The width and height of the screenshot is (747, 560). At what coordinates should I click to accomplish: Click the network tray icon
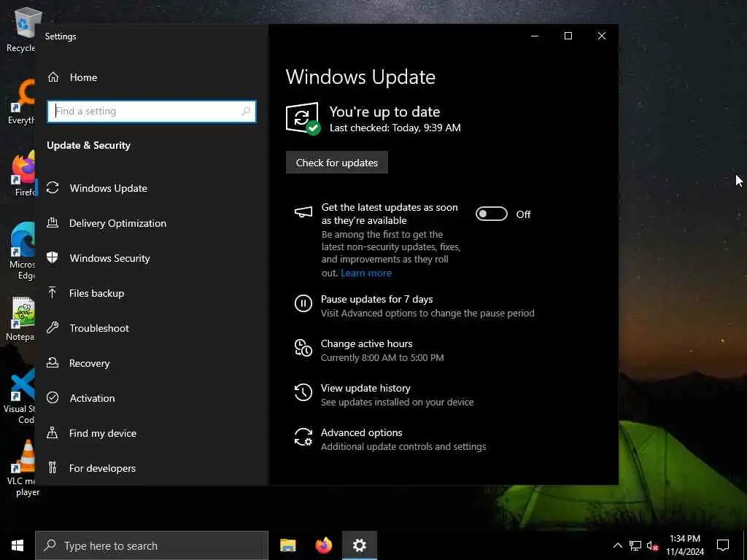(x=635, y=545)
